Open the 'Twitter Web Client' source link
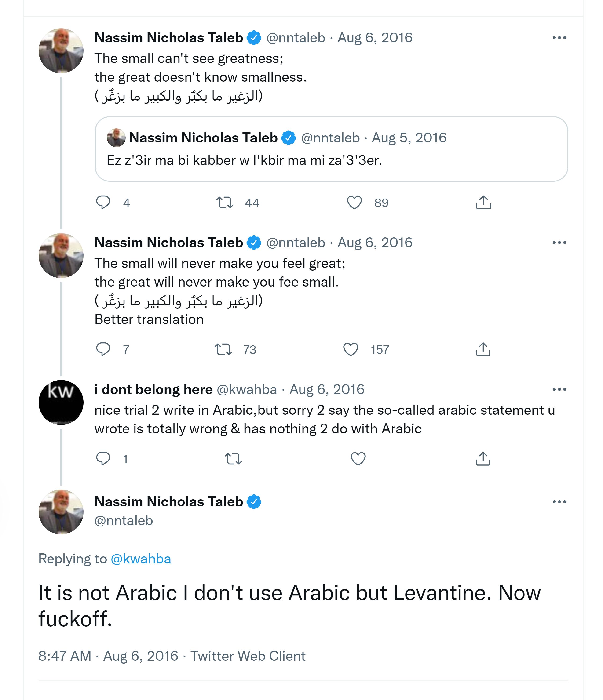The height and width of the screenshot is (700, 603). [248, 656]
